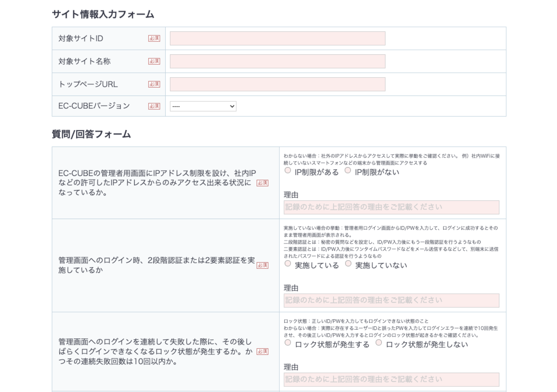The height and width of the screenshot is (392, 557).
Task: Click the 理由 field under 2段階認証 question
Action: (391, 300)
